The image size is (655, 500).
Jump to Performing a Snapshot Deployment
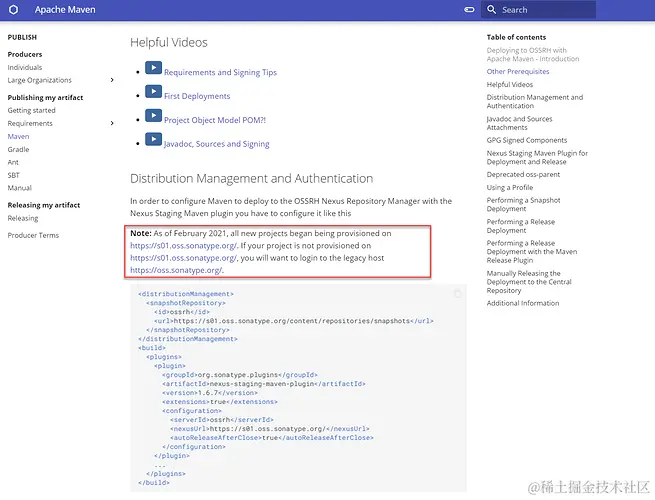tap(523, 204)
